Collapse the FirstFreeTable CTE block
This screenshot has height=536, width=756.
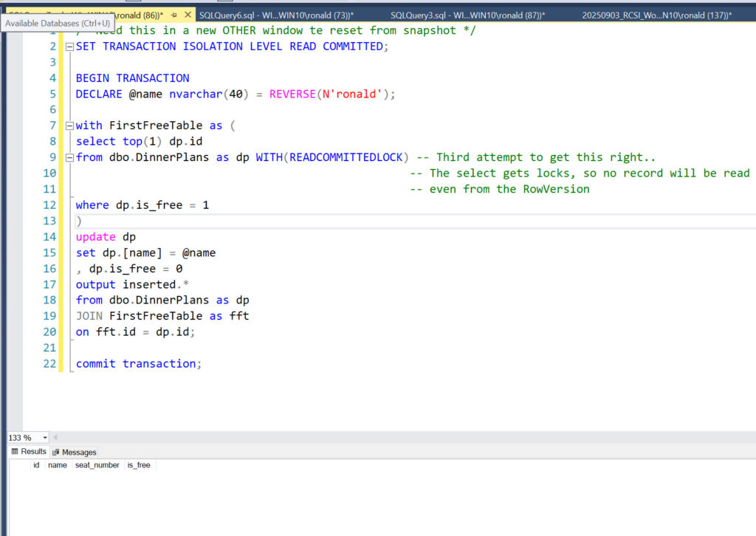tap(69, 126)
